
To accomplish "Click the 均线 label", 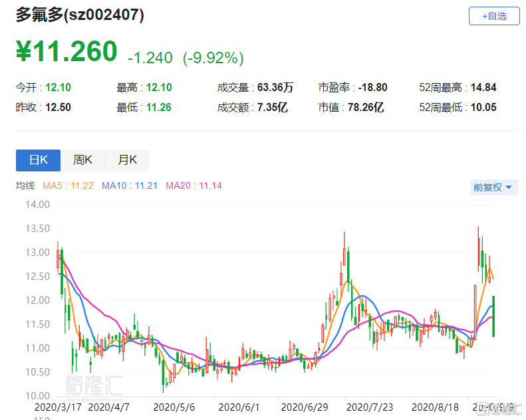I will [x=25, y=185].
